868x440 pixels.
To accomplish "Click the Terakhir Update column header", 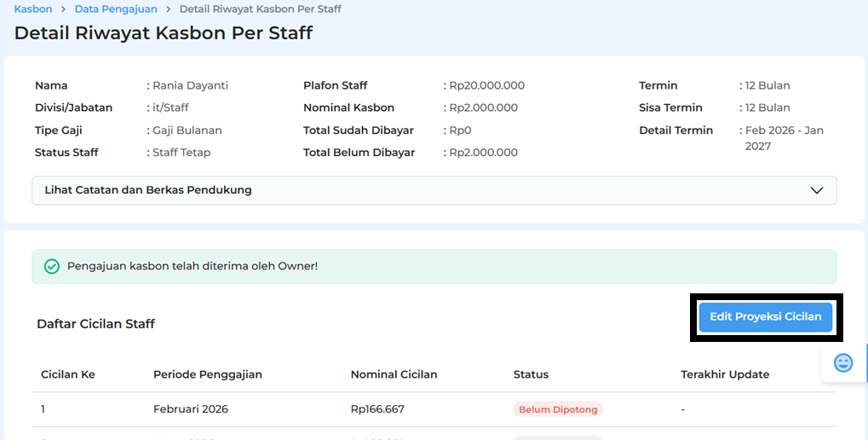I will 725,374.
